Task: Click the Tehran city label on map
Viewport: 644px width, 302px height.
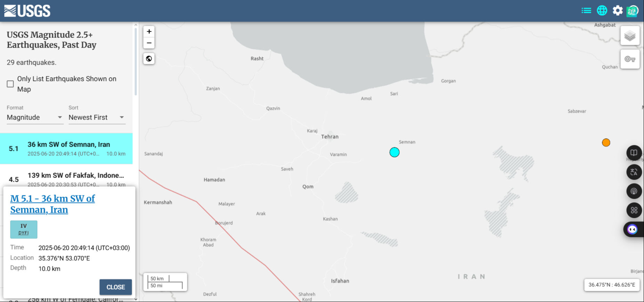Action: (330, 137)
